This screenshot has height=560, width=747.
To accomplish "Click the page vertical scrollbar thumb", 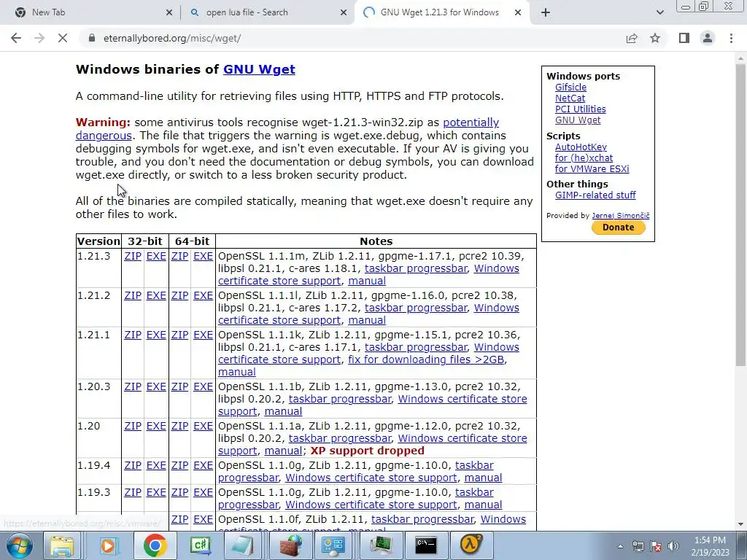I will coord(740,214).
